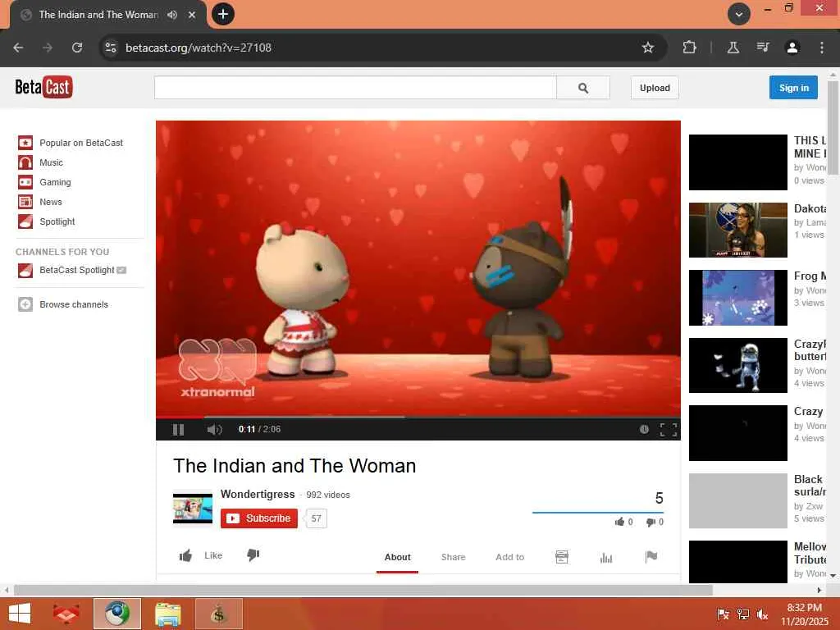Open the THIS L MINE video title
840x630 pixels.
point(810,147)
